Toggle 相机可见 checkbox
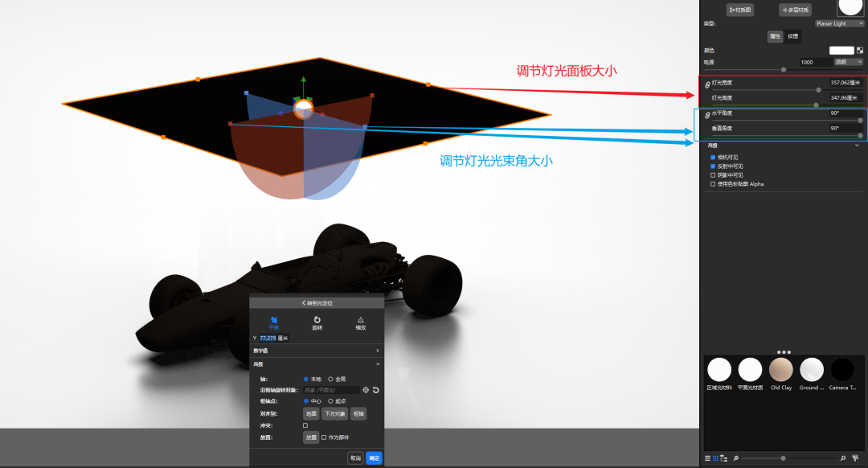This screenshot has height=468, width=868. click(x=713, y=158)
